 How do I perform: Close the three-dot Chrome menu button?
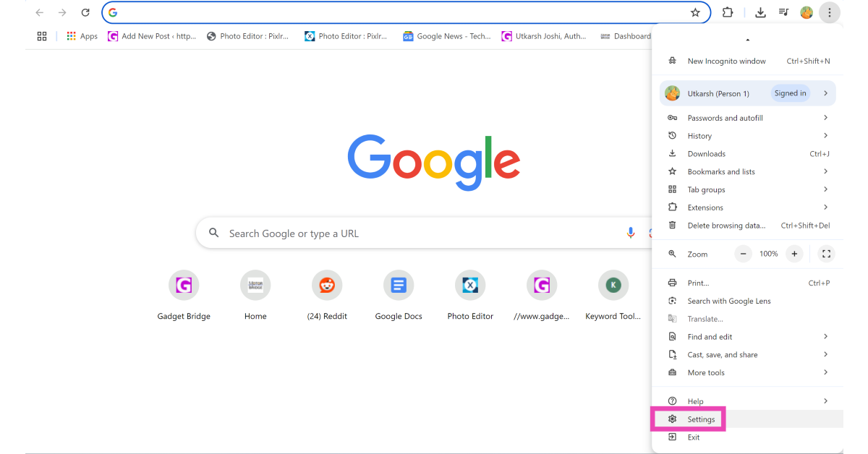click(x=830, y=12)
